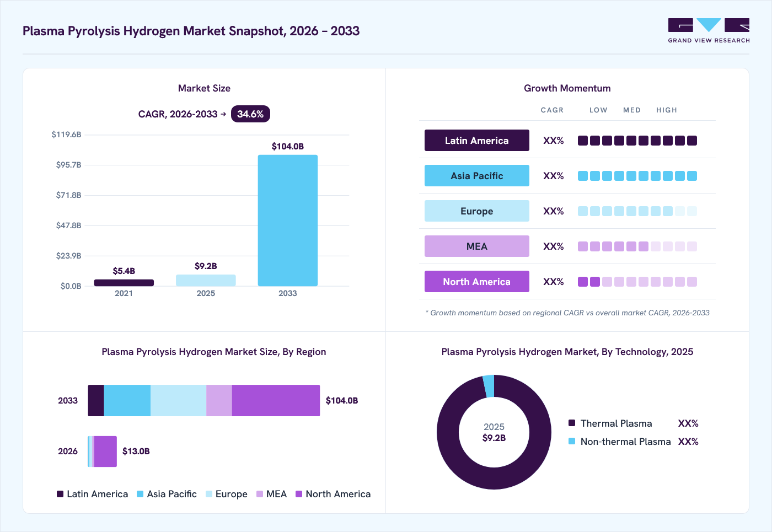Click the Latin America segment of 2033 bar

tap(96, 400)
